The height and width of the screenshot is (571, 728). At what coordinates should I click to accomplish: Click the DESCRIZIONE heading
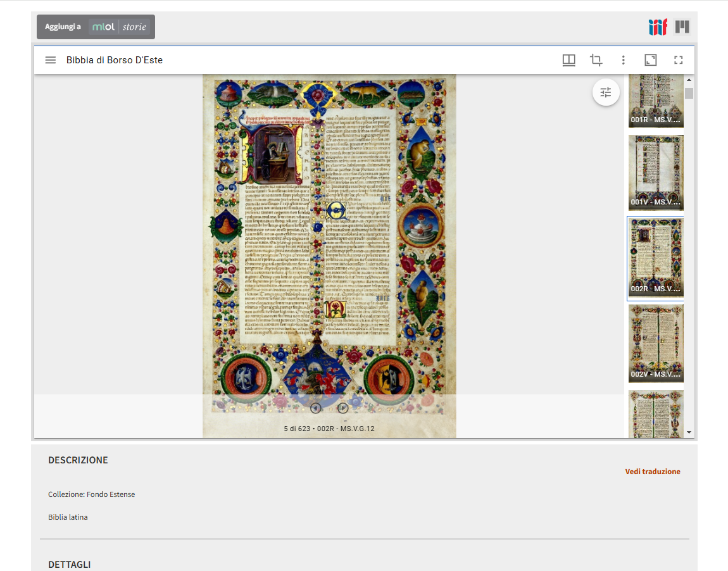[x=78, y=460]
